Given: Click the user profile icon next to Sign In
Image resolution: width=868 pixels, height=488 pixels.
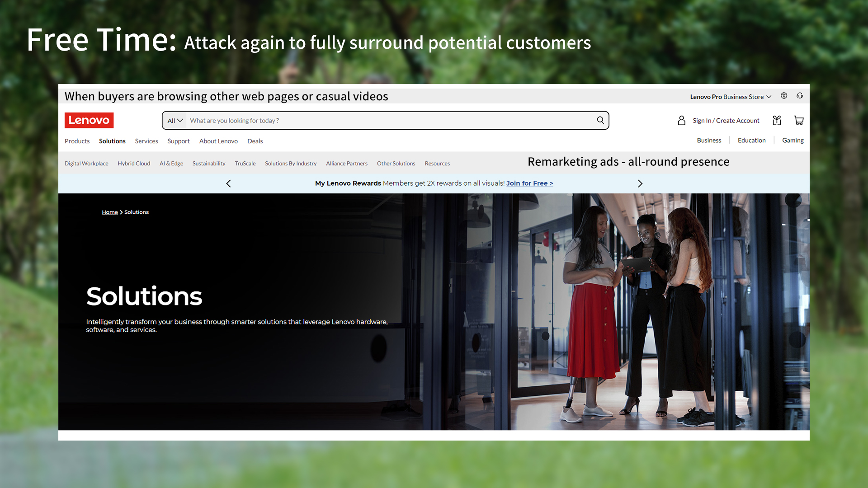Looking at the screenshot, I should [x=681, y=120].
